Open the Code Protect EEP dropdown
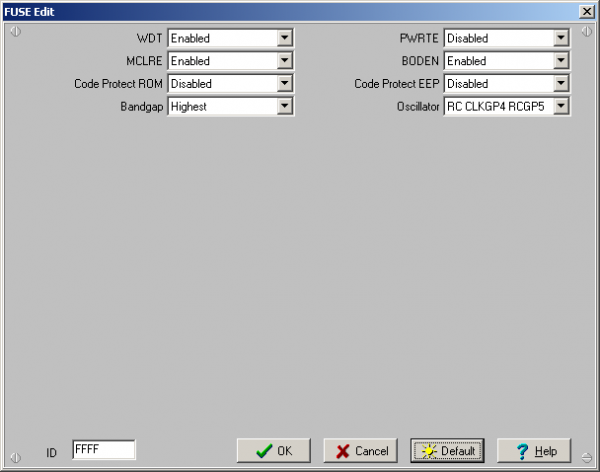600x472 pixels. tap(562, 83)
